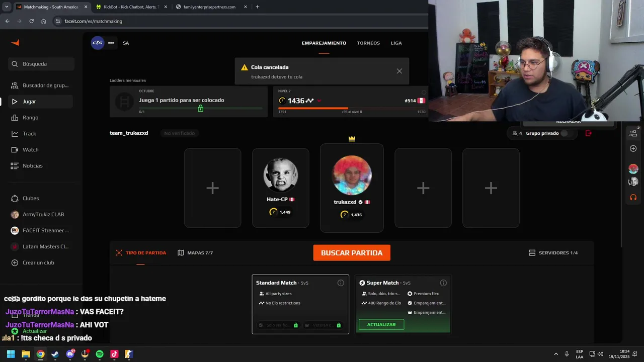The image size is (644, 362).
Task: Click the warning icon in the notification
Action: point(245,67)
